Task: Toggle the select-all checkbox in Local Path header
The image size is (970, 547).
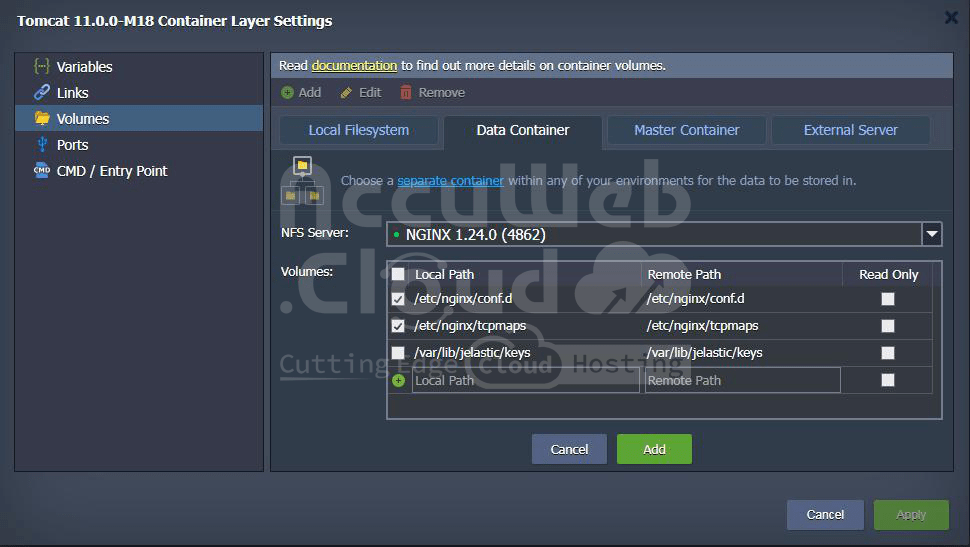Action: [x=398, y=274]
